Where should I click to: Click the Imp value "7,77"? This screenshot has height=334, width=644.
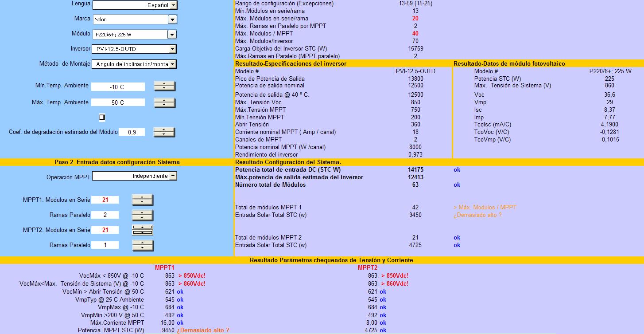point(609,118)
